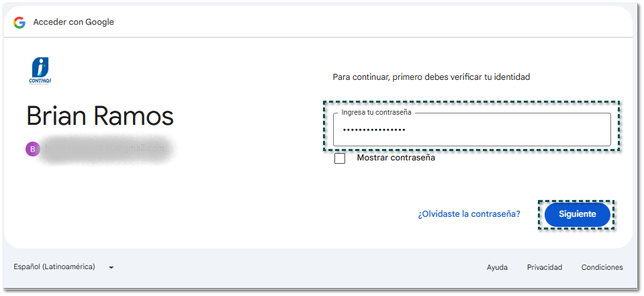Click the purple "B" account avatar
The height and width of the screenshot is (296, 644).
pos(32,149)
